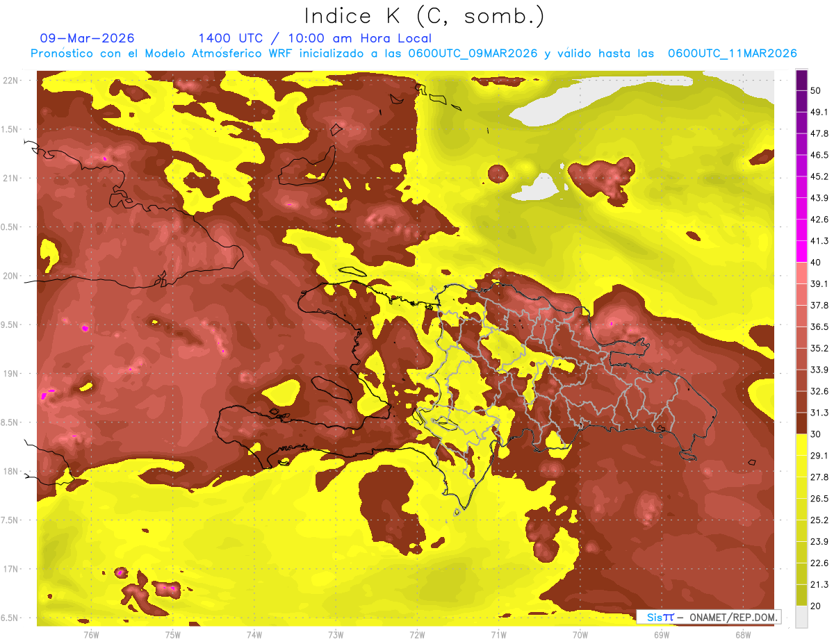
Task: Click the colorbar value "26.5"
Action: [819, 499]
